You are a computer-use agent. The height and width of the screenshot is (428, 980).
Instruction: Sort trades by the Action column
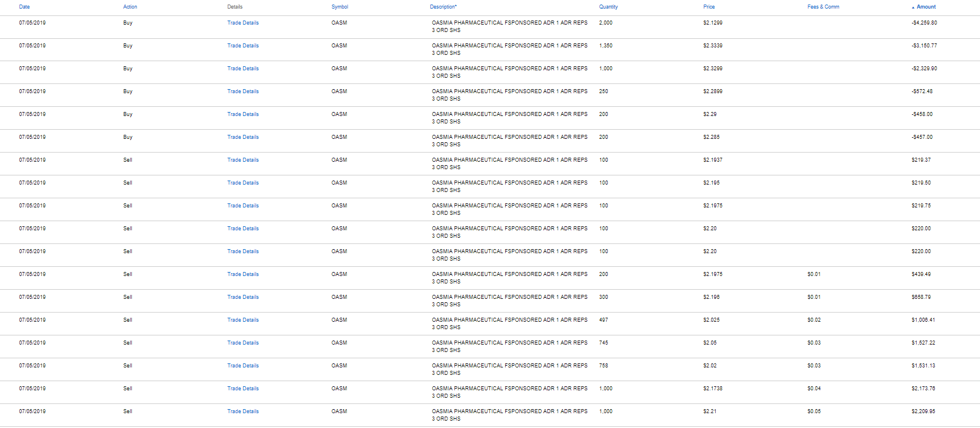tap(130, 7)
